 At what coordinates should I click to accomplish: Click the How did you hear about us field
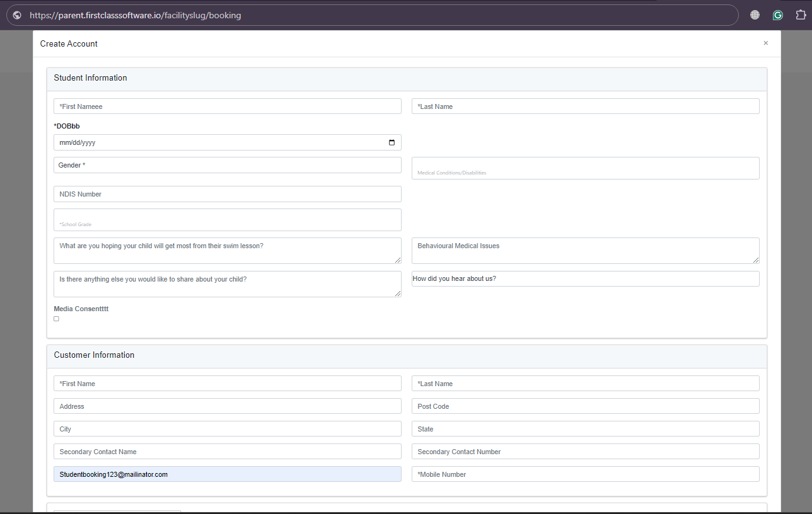pyautogui.click(x=586, y=278)
